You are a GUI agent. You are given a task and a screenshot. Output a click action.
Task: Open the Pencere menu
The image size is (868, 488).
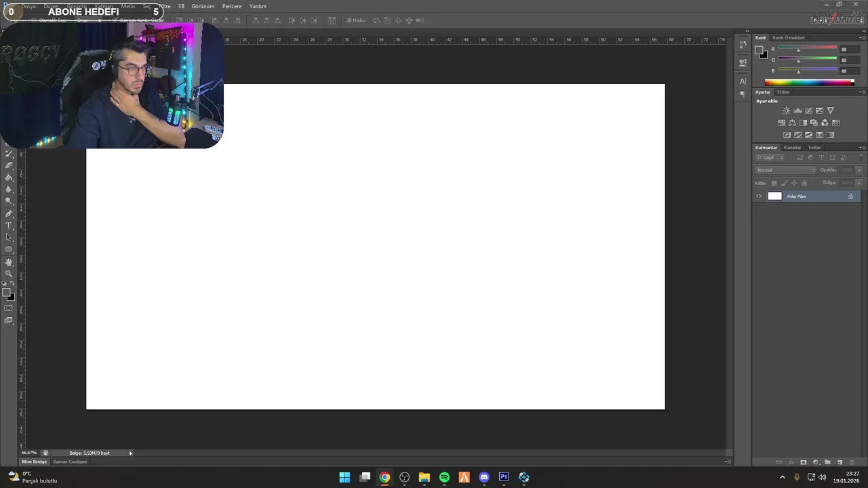click(232, 6)
